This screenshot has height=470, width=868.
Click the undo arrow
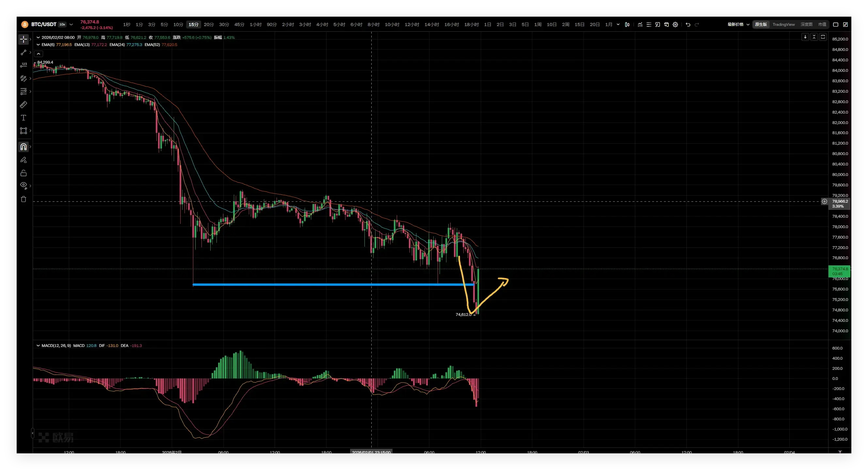pyautogui.click(x=688, y=24)
